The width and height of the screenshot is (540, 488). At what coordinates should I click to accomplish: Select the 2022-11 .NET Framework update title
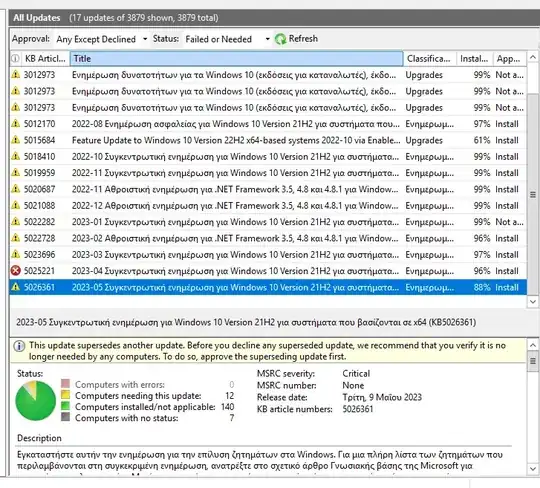pos(235,189)
